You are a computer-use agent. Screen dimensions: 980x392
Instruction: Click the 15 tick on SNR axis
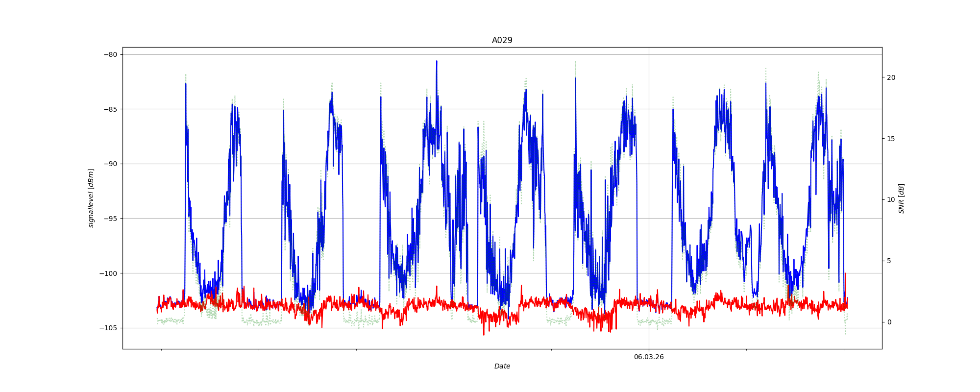click(x=891, y=139)
